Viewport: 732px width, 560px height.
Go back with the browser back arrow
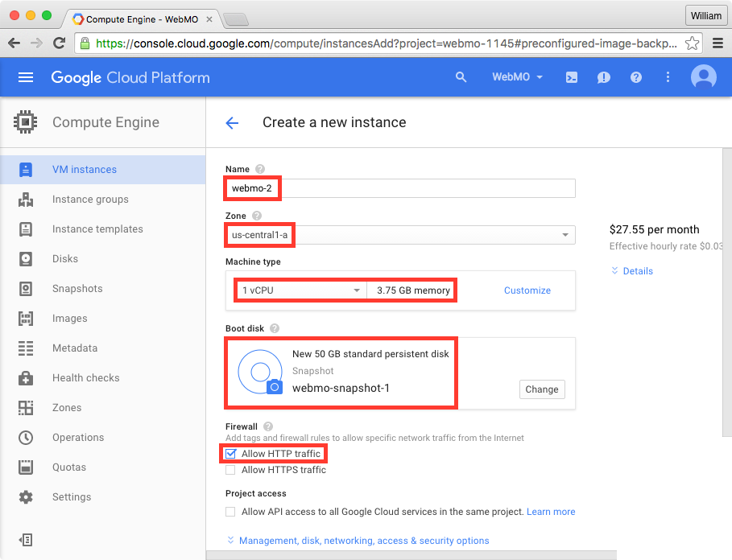click(x=14, y=43)
